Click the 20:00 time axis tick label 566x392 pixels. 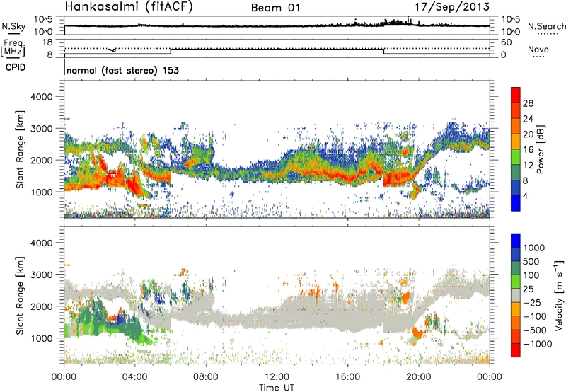point(418,377)
